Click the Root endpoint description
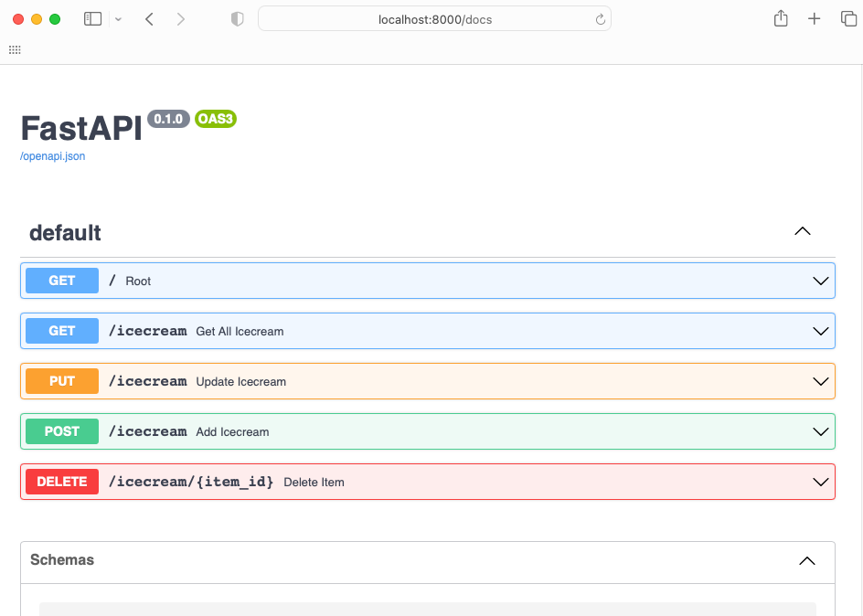 [138, 281]
